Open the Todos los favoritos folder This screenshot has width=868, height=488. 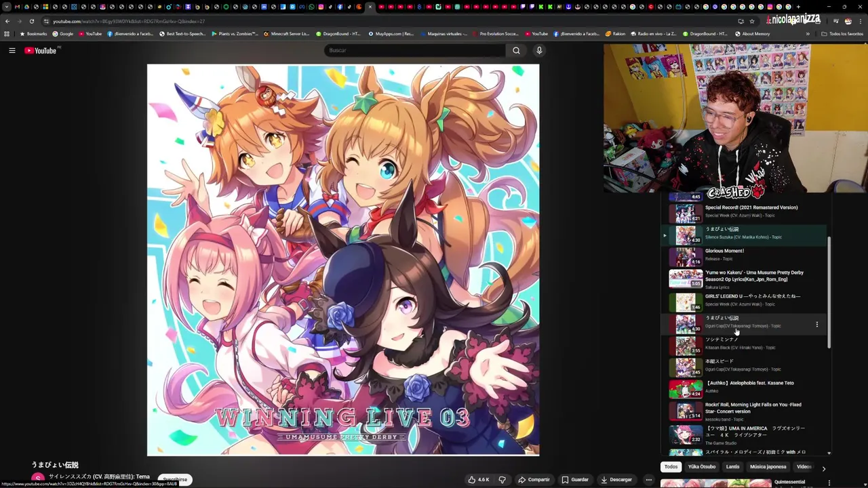tap(842, 33)
